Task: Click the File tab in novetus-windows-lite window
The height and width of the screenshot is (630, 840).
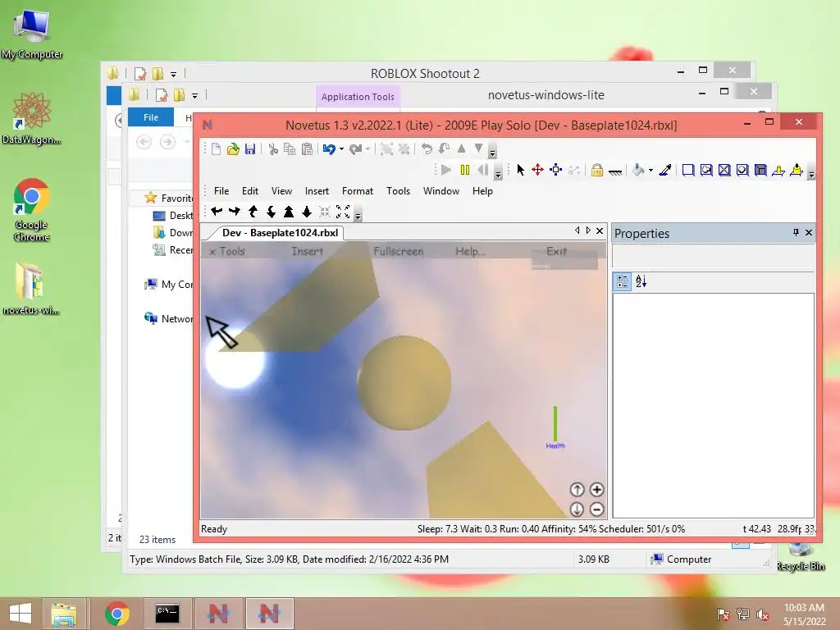Action: point(151,117)
